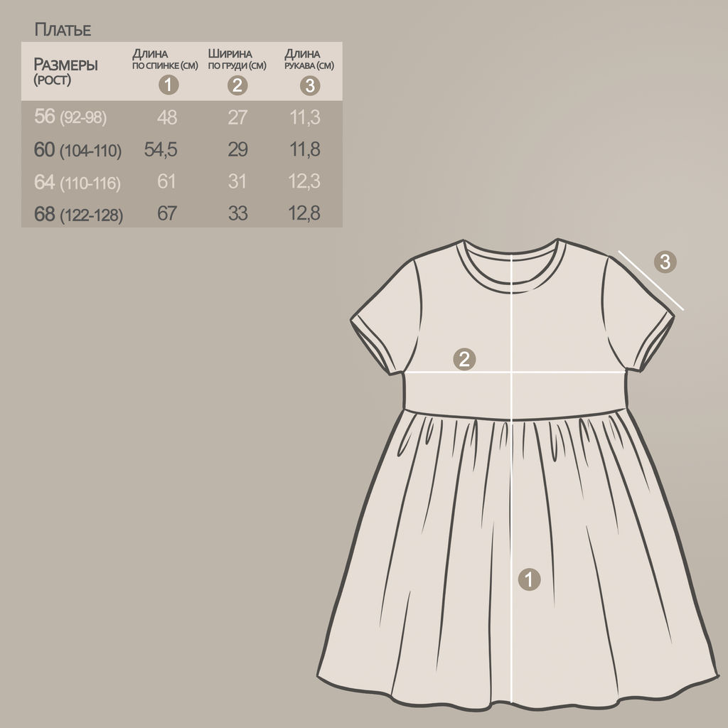This screenshot has height=728, width=728.
Task: Select size row 64 (110-116)
Action: (x=77, y=183)
